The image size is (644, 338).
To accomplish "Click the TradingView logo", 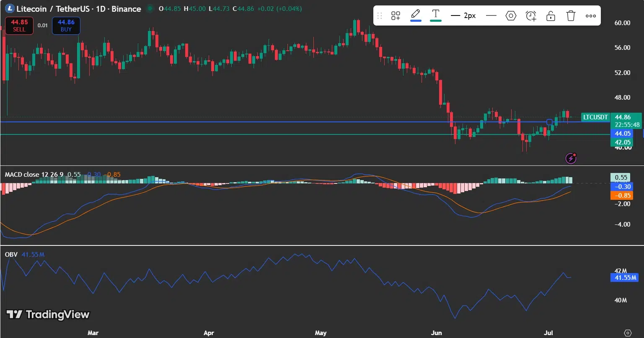I will coord(48,314).
